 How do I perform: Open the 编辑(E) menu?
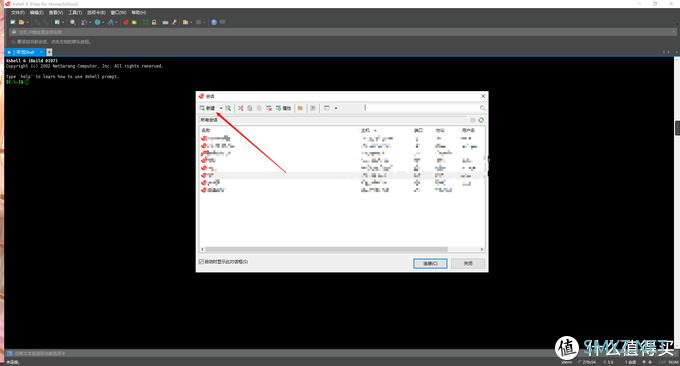click(x=37, y=13)
